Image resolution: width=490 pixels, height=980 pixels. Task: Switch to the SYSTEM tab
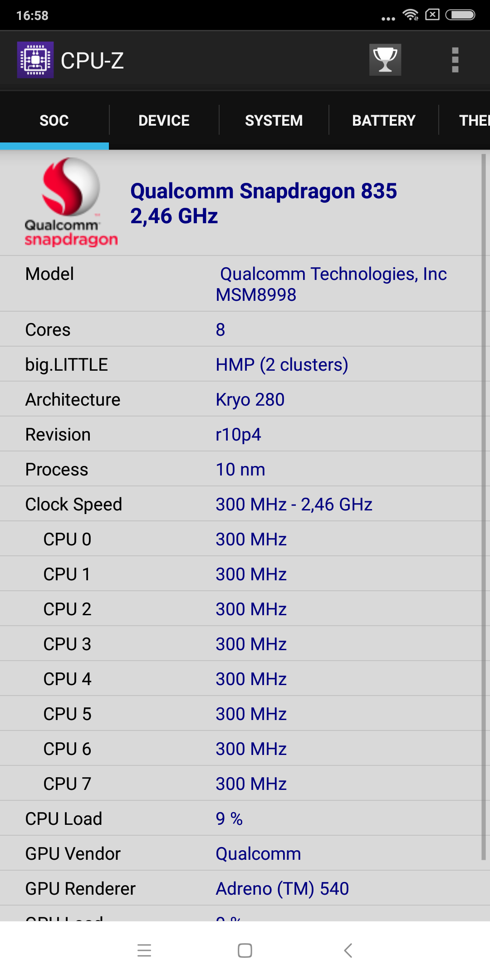pos(274,121)
